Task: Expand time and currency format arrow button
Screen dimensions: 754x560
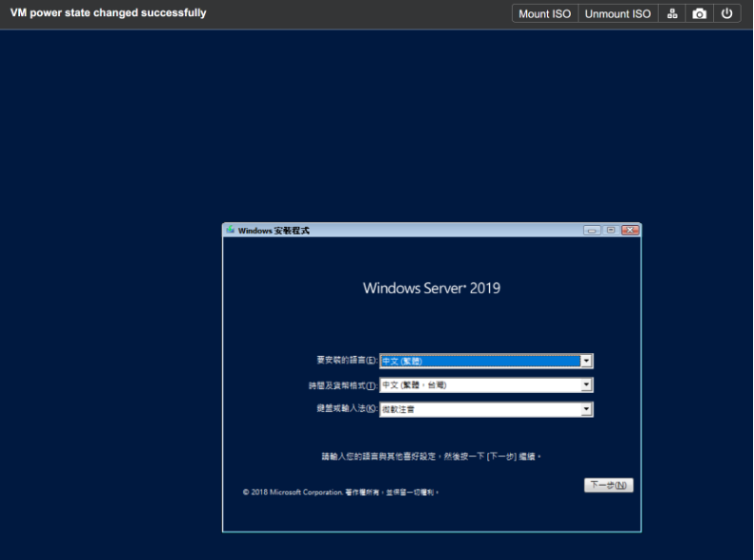Action: (586, 385)
